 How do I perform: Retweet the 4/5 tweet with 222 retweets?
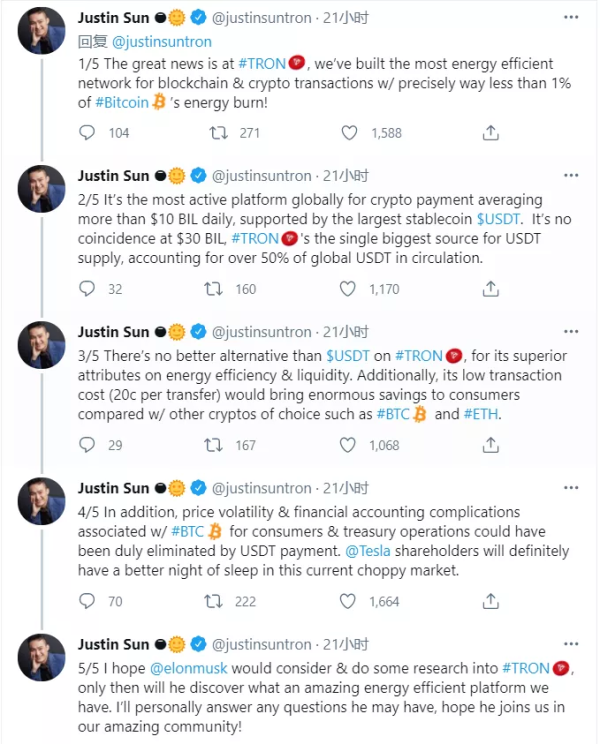pyautogui.click(x=214, y=601)
